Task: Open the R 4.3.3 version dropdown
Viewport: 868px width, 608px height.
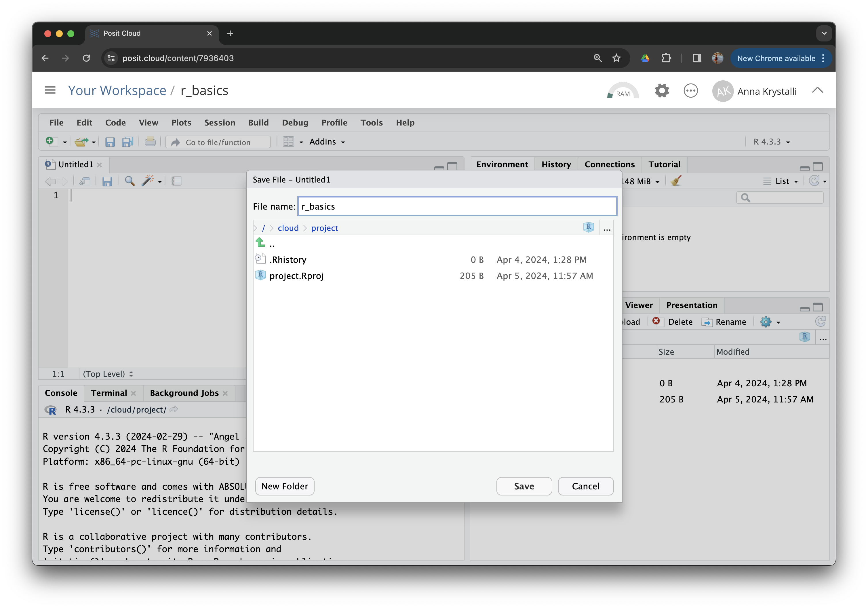Action: point(772,142)
